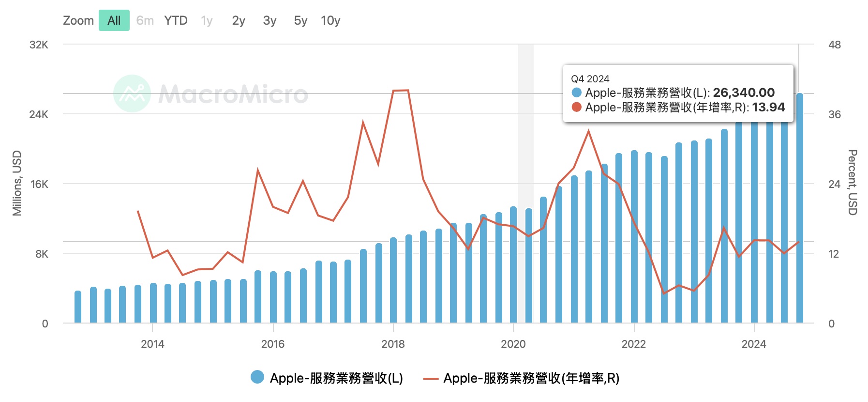The width and height of the screenshot is (868, 402).
Task: Click the 16K left axis value
Action: coord(39,184)
